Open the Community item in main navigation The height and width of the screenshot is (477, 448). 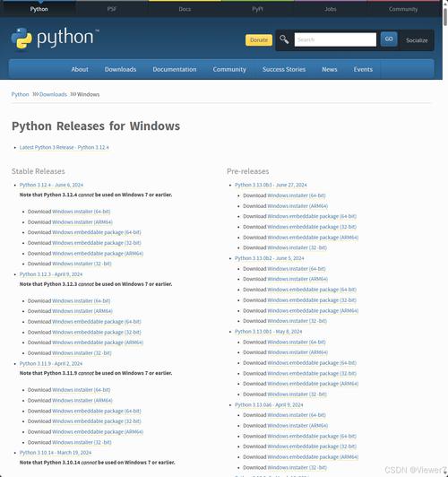coord(229,69)
